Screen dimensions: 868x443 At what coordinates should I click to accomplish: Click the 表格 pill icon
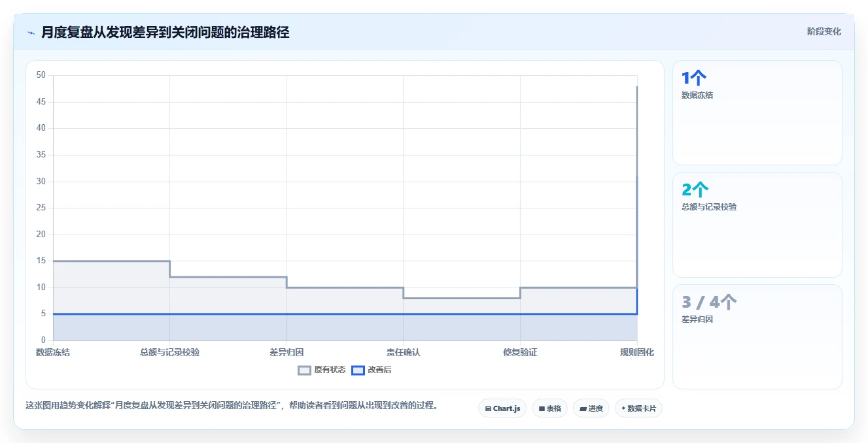(542, 409)
